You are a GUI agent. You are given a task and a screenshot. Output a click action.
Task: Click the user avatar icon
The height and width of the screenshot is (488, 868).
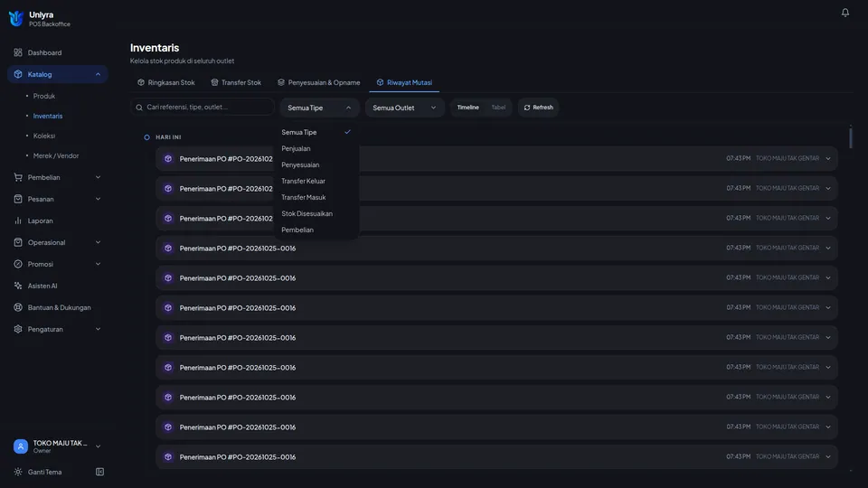pyautogui.click(x=21, y=446)
